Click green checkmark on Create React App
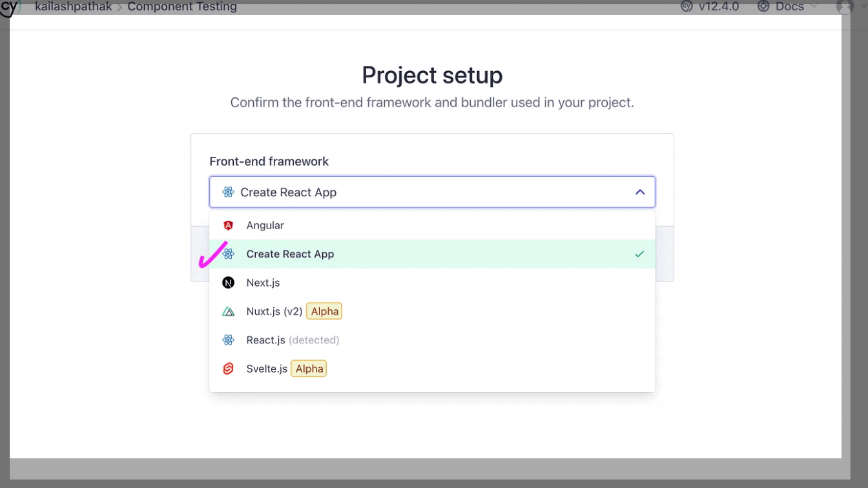 tap(639, 254)
